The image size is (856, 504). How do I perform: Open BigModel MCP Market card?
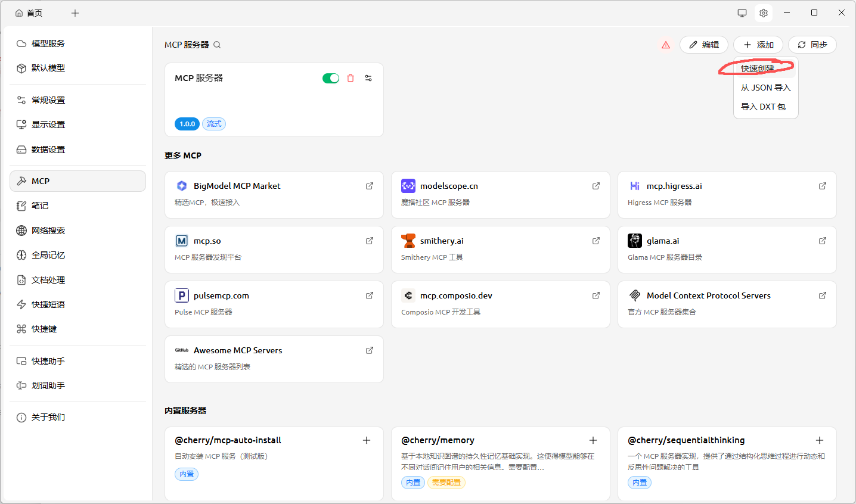coord(274,195)
